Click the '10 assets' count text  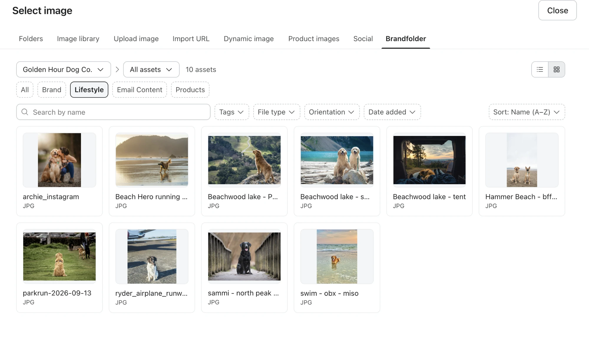pos(201,69)
